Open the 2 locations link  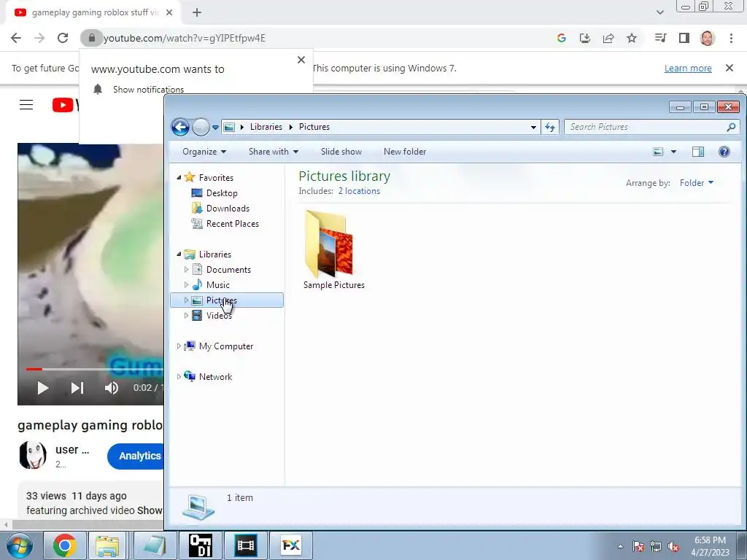pyautogui.click(x=359, y=191)
